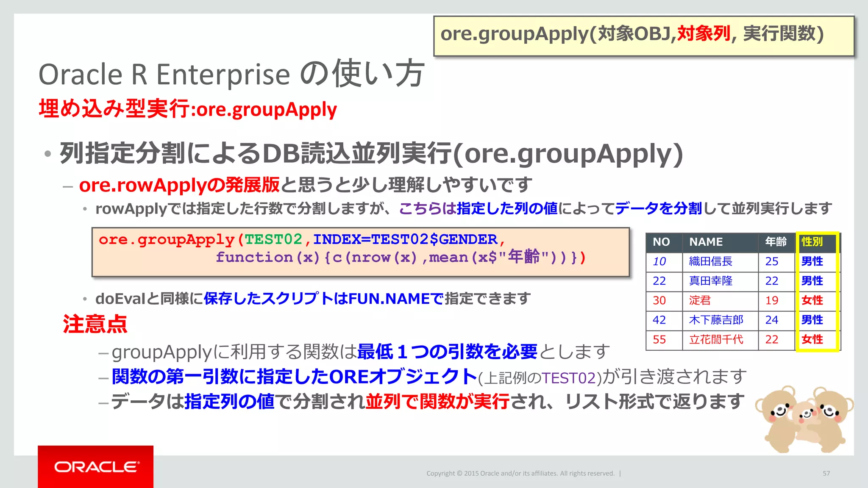
Task: Click '最低１つの引数を必要' blue text
Action: [448, 352]
